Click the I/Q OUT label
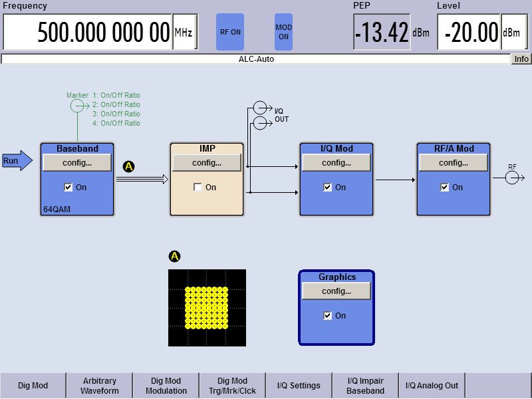532x399 pixels. pos(281,115)
